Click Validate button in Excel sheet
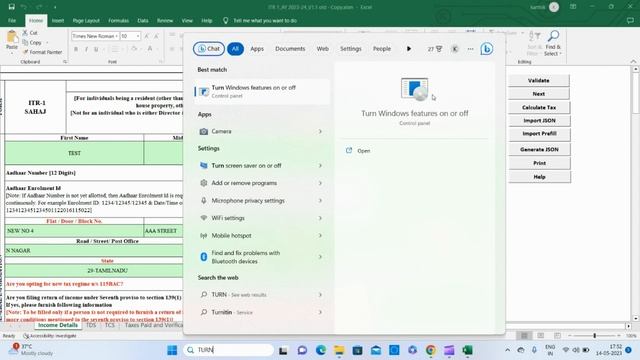Viewport: 640px width, 360px height. click(x=538, y=80)
